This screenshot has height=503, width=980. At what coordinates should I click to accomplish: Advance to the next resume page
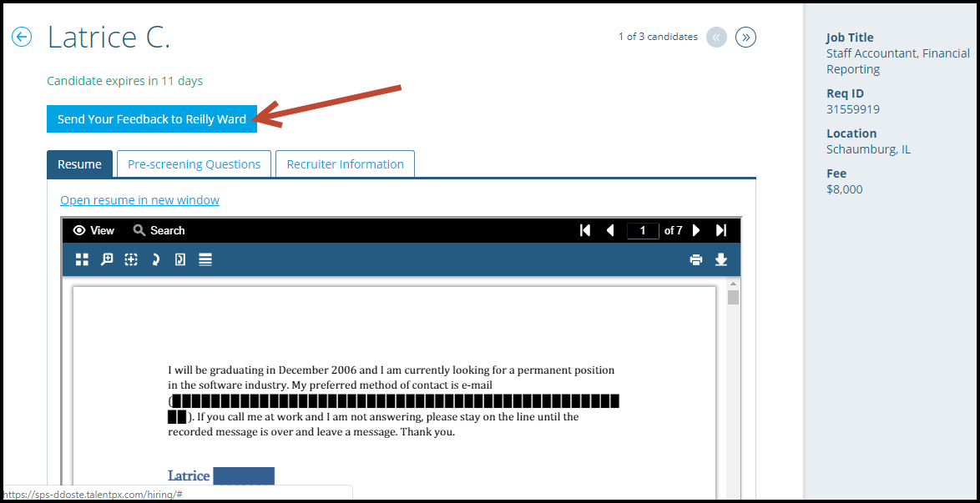(696, 230)
